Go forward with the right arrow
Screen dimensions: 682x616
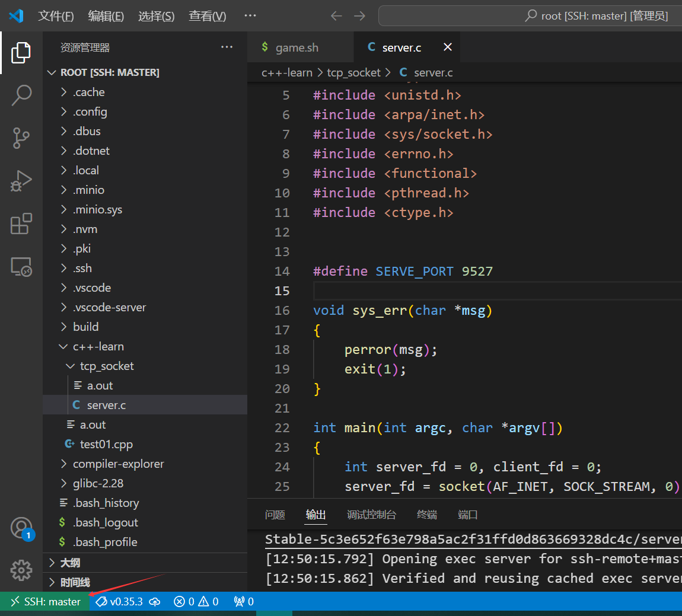[360, 16]
